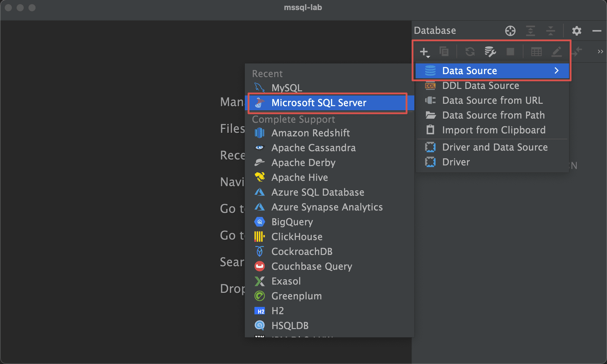This screenshot has width=607, height=364.
Task: Pick MySQL from Recent list
Action: click(330, 88)
